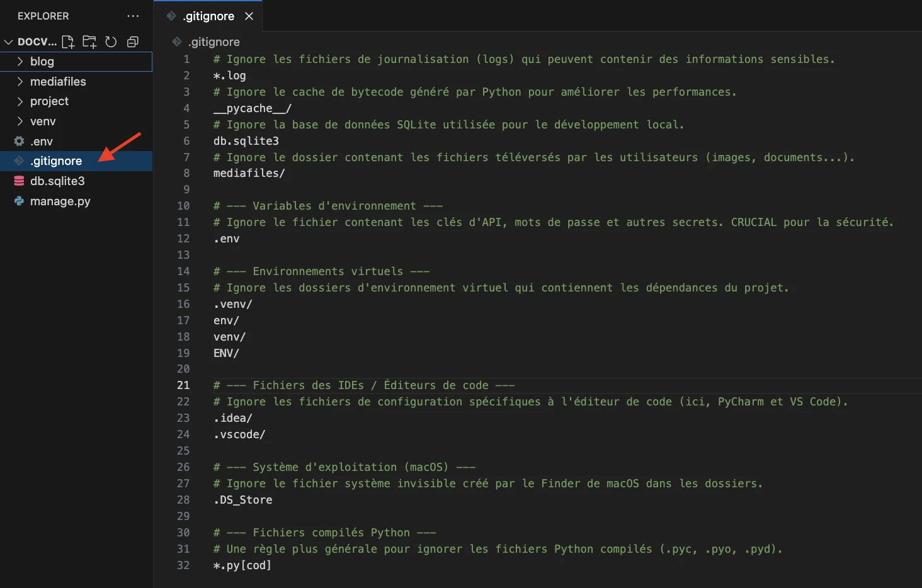Select the .gitignore editor tab
The height and width of the screenshot is (588, 922).
tap(208, 16)
